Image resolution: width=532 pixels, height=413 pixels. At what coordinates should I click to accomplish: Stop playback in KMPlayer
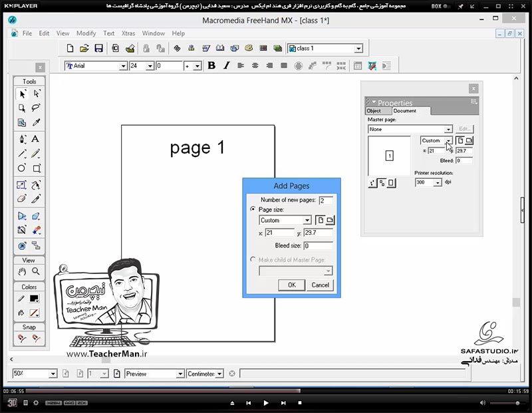(x=300, y=403)
